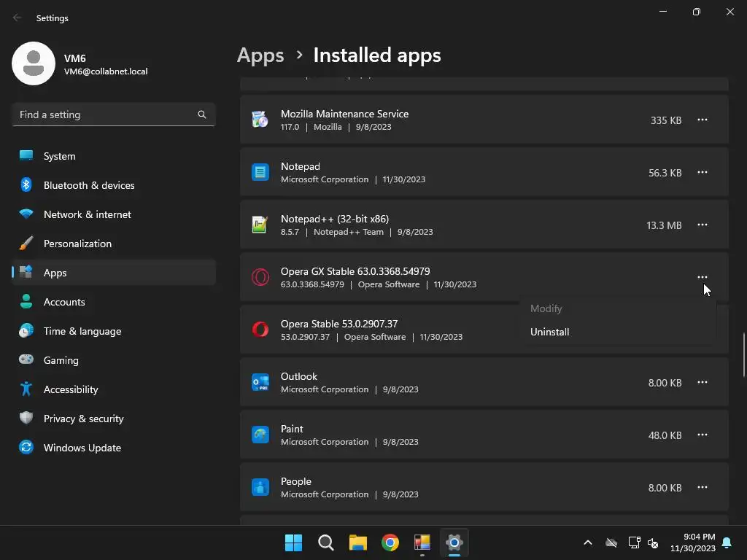Click the Privacy shield icon
The height and width of the screenshot is (560, 747).
(x=26, y=418)
